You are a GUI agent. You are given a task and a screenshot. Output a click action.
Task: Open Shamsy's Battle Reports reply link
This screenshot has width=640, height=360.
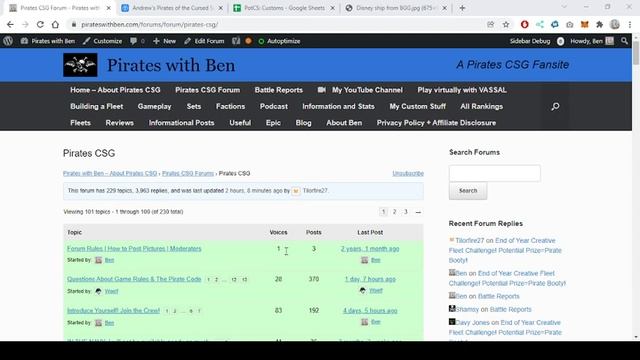point(510,309)
